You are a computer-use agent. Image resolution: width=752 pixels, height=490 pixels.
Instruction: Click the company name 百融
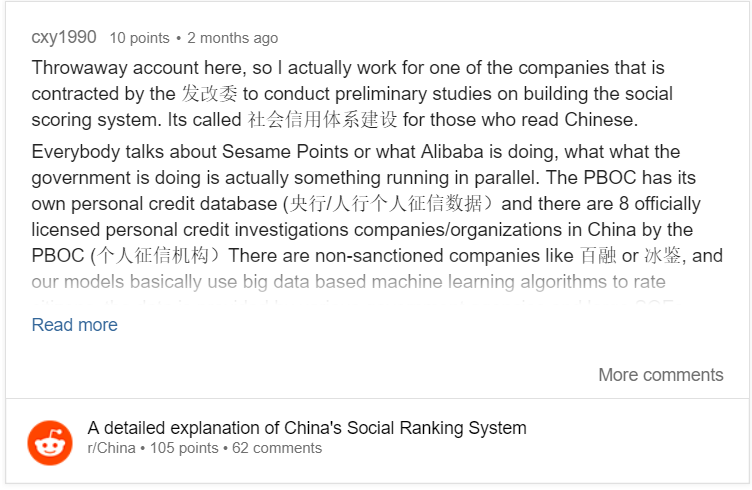coord(598,256)
